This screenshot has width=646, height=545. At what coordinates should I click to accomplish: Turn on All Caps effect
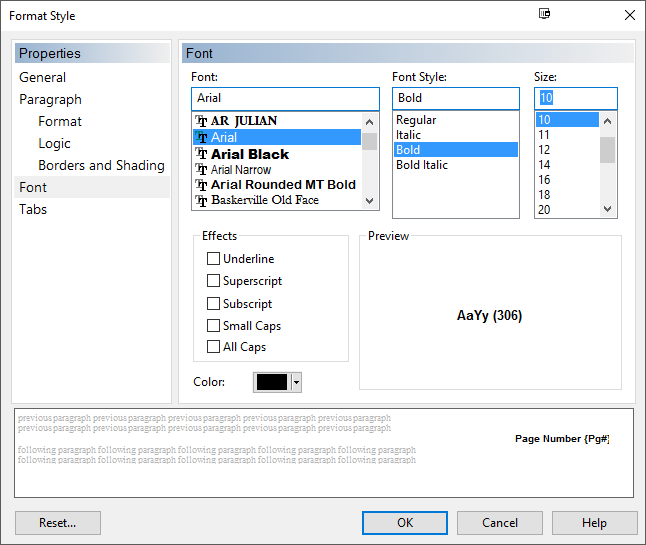[213, 347]
